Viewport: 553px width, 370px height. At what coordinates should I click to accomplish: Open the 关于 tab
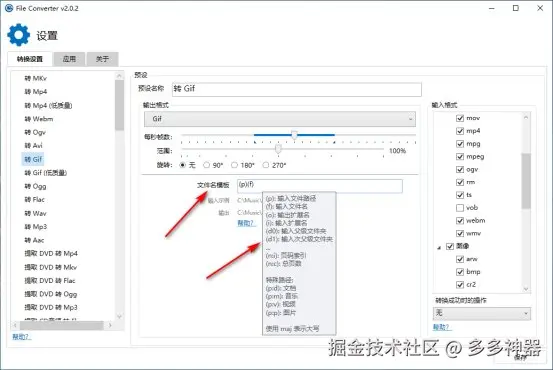tap(102, 59)
